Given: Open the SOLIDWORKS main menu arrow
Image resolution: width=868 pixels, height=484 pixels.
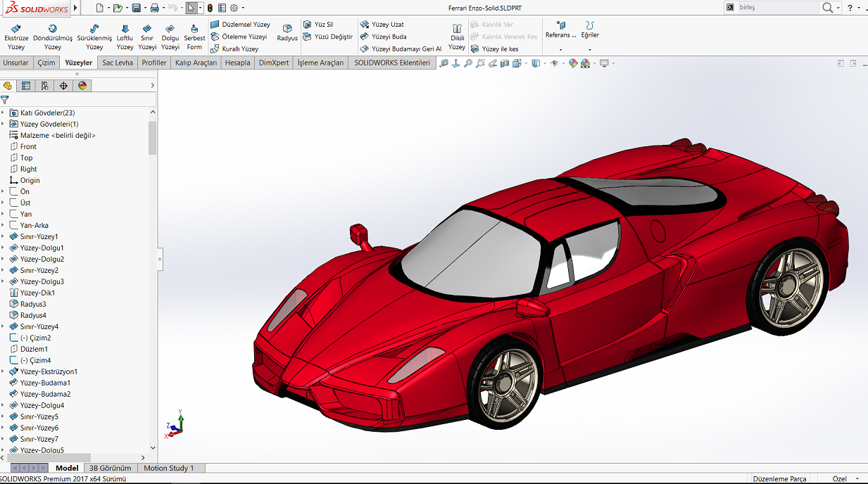Looking at the screenshot, I should point(75,8).
